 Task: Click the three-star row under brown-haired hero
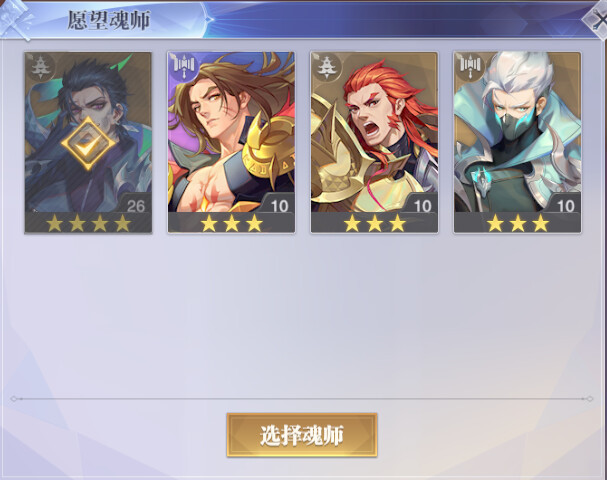pyautogui.click(x=231, y=223)
